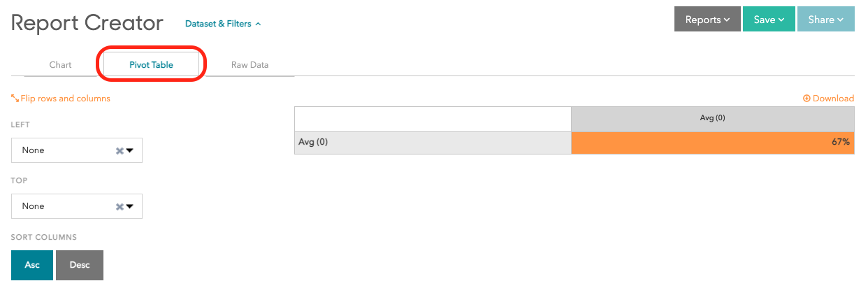Viewport: 868px width, 288px height.
Task: Open the TOP dropdown using its arrow
Action: [x=129, y=206]
